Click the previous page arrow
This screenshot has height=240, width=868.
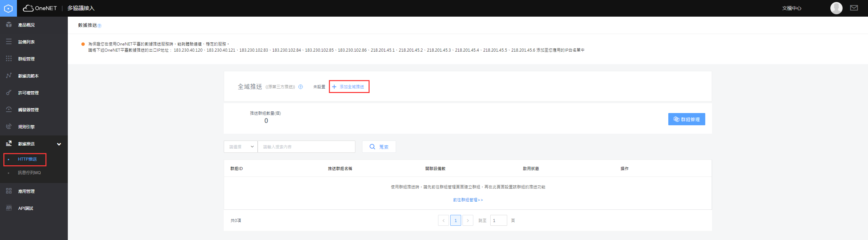click(443, 220)
